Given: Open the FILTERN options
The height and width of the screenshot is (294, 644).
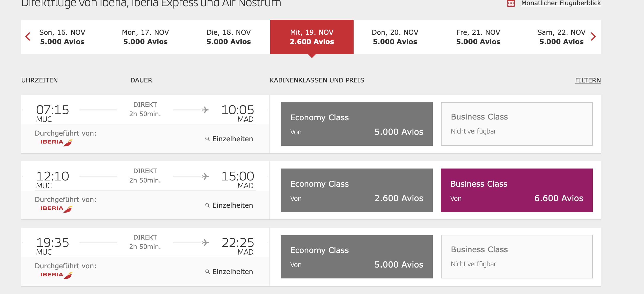Looking at the screenshot, I should coord(588,80).
